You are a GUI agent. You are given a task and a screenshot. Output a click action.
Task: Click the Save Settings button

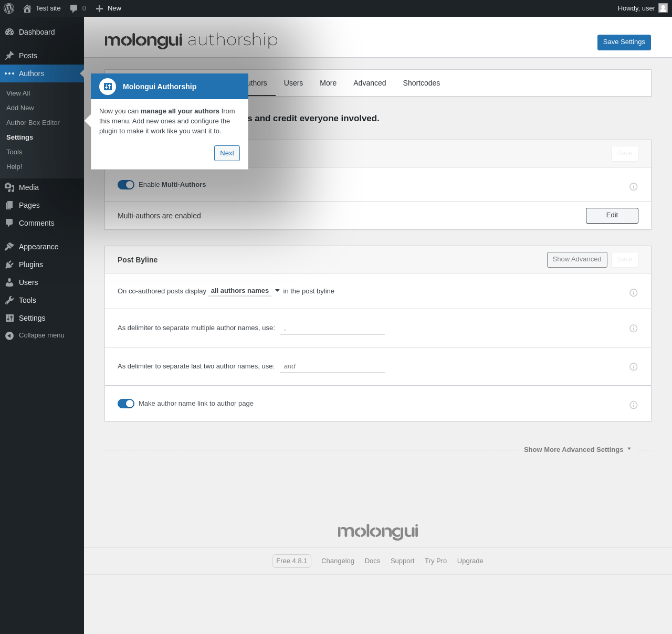click(x=624, y=43)
